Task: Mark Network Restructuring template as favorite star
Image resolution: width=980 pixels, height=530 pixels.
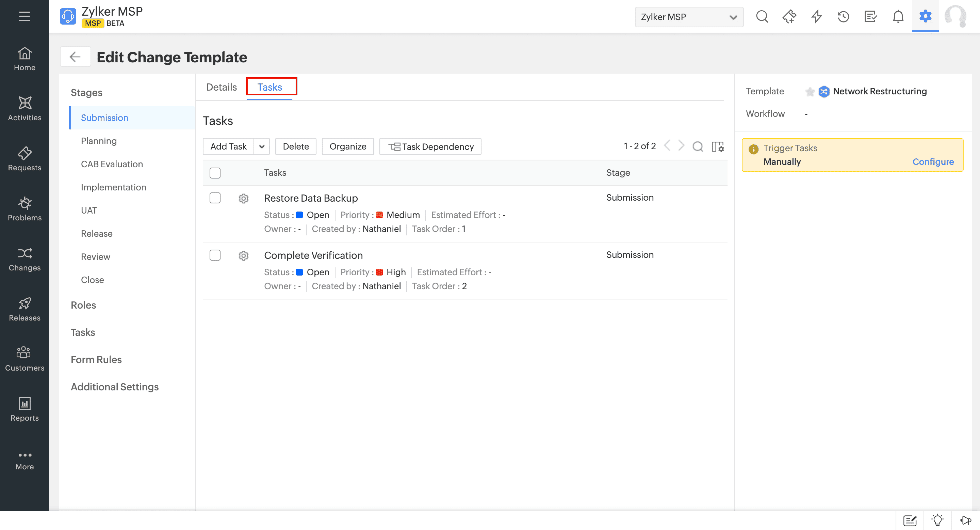Action: click(x=810, y=91)
